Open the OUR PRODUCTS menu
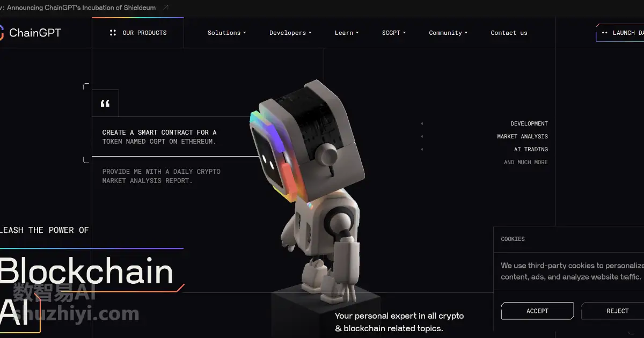 click(x=138, y=33)
